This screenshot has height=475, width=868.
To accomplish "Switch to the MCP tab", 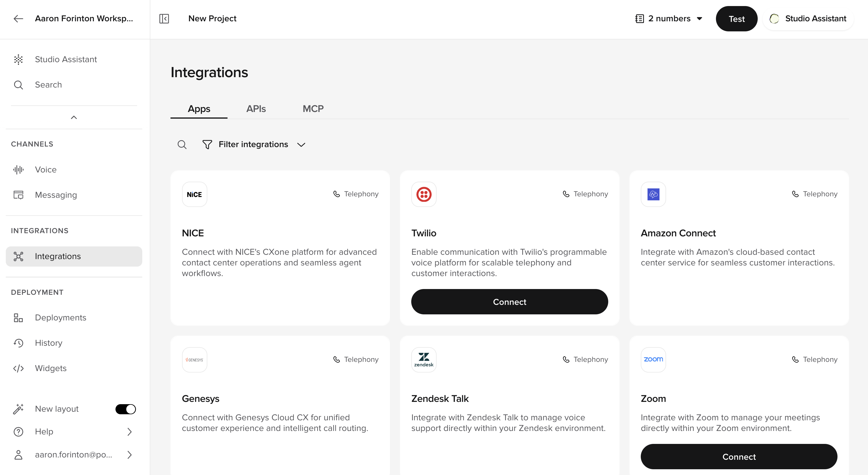I will pos(313,109).
